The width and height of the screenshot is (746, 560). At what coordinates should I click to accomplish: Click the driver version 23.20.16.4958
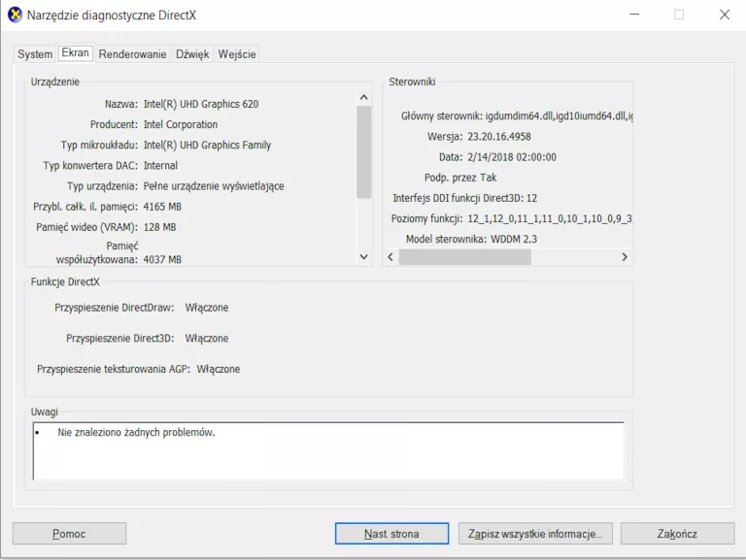tap(499, 137)
